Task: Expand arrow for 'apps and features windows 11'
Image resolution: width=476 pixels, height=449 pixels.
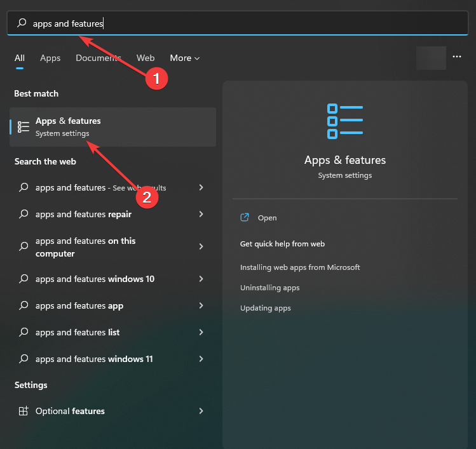Action: pyautogui.click(x=201, y=359)
